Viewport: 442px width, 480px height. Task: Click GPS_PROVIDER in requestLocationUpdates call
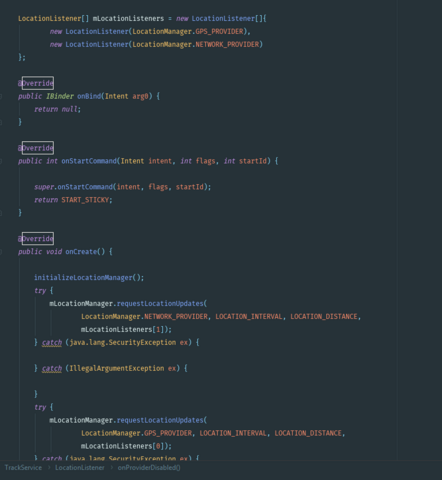(x=168, y=433)
